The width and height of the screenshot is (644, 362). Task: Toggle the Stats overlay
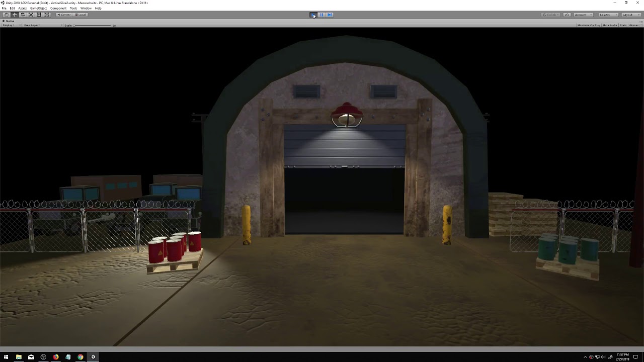pos(623,25)
